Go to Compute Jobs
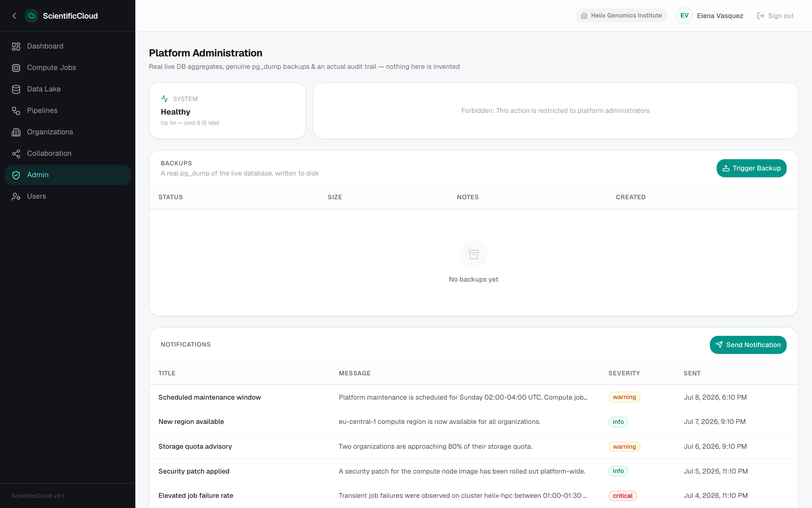The height and width of the screenshot is (508, 812). pos(67,68)
